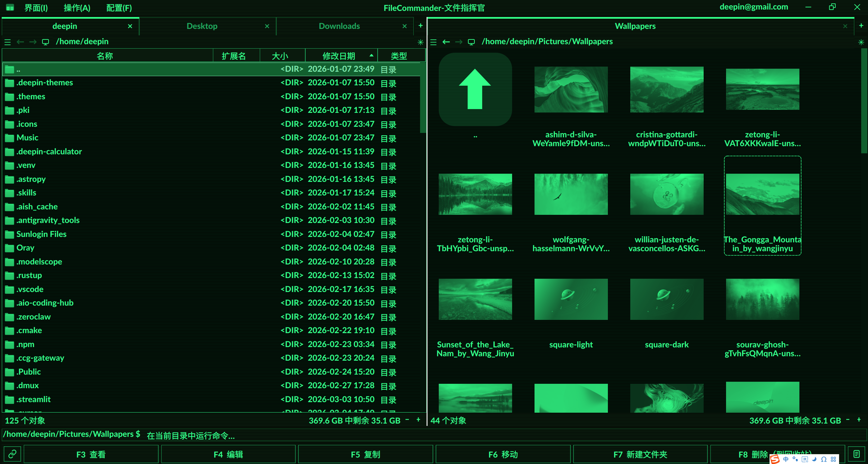Sort by 大小 column header
868x464 pixels.
coord(282,56)
